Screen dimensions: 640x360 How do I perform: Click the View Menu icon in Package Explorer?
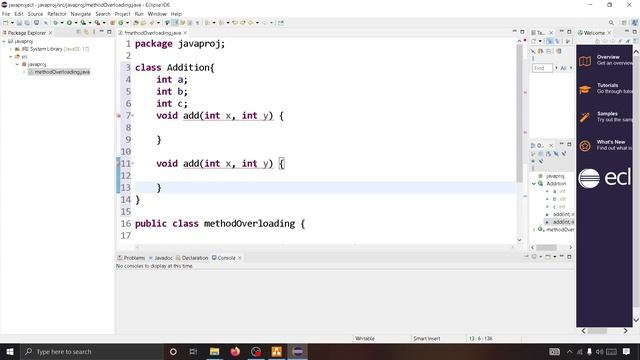click(94, 32)
